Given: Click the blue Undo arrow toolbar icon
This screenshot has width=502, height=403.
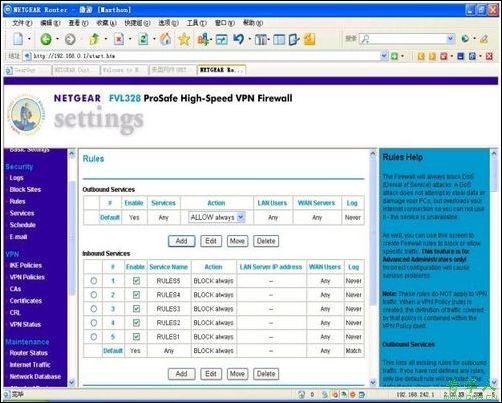Looking at the screenshot, I should click(238, 39).
